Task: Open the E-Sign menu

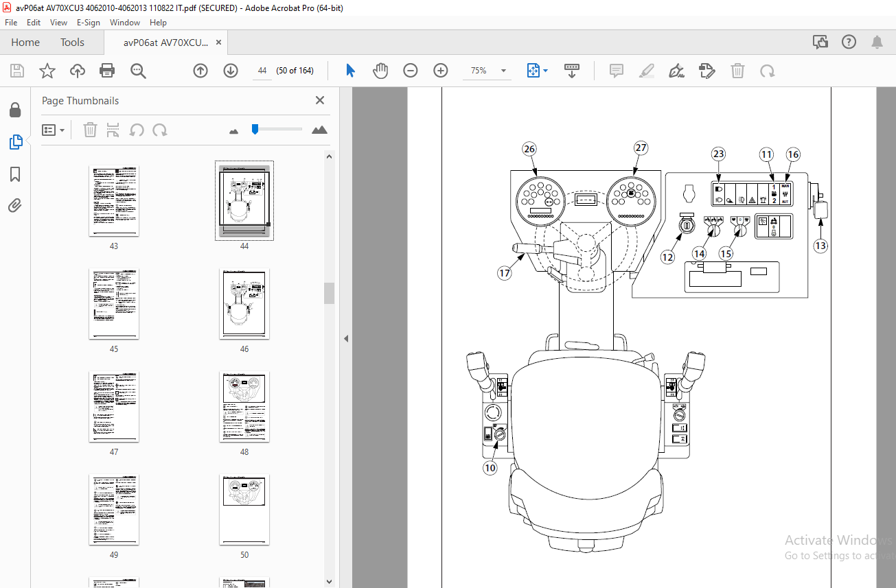Action: [x=89, y=23]
